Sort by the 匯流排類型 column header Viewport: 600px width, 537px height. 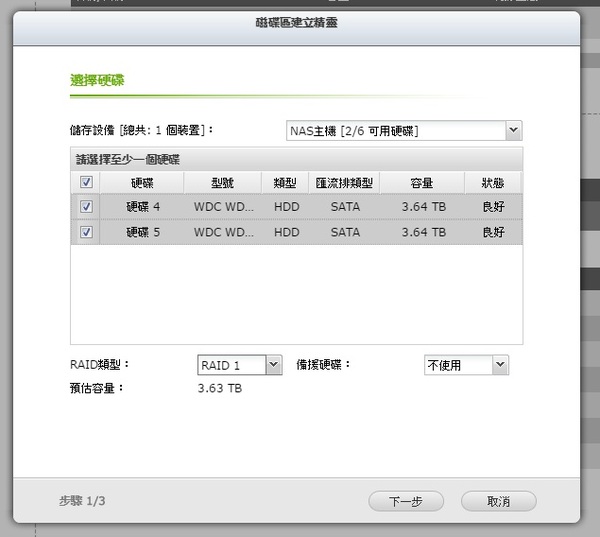pyautogui.click(x=345, y=183)
